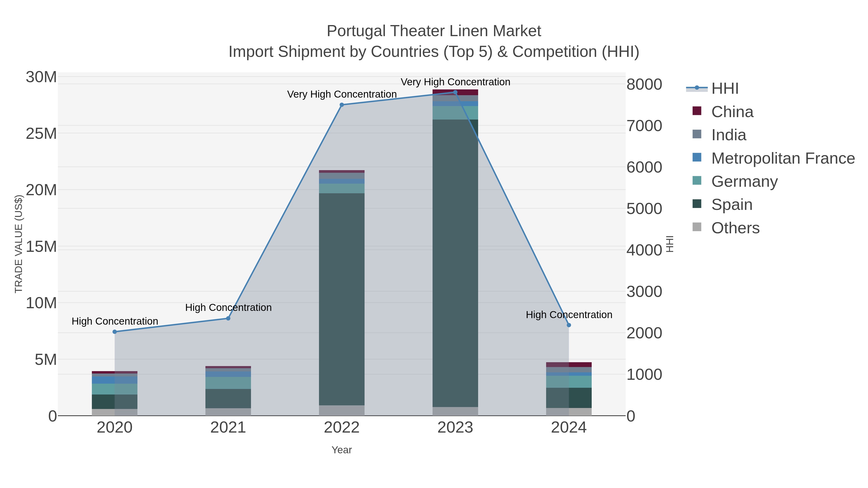Click the rotated HHI right-axis title

click(670, 244)
